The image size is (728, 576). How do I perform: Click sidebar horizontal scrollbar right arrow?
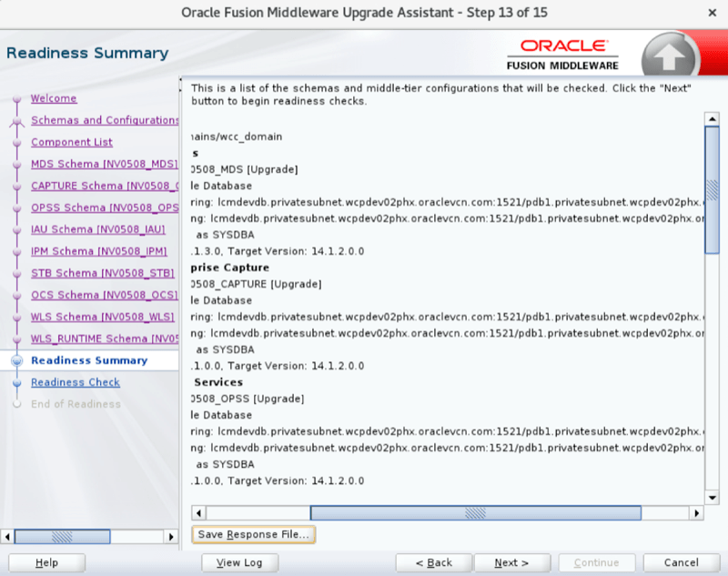[x=171, y=537]
